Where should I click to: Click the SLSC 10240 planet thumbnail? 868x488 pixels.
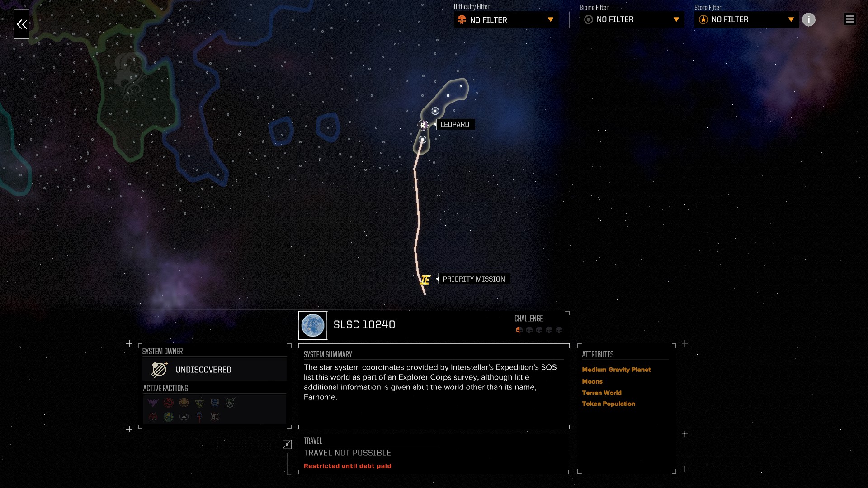[x=313, y=325]
